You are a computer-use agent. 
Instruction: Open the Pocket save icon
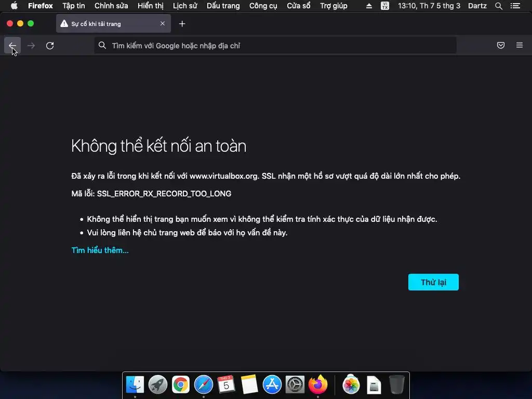coord(500,45)
